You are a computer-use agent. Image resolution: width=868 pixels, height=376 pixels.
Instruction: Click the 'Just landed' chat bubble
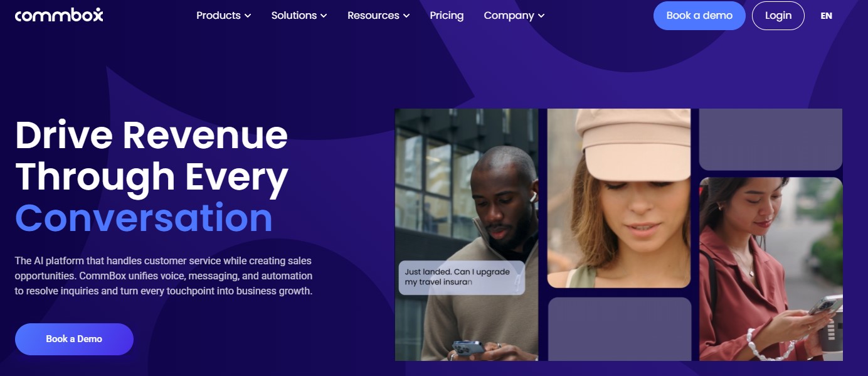[x=462, y=277]
